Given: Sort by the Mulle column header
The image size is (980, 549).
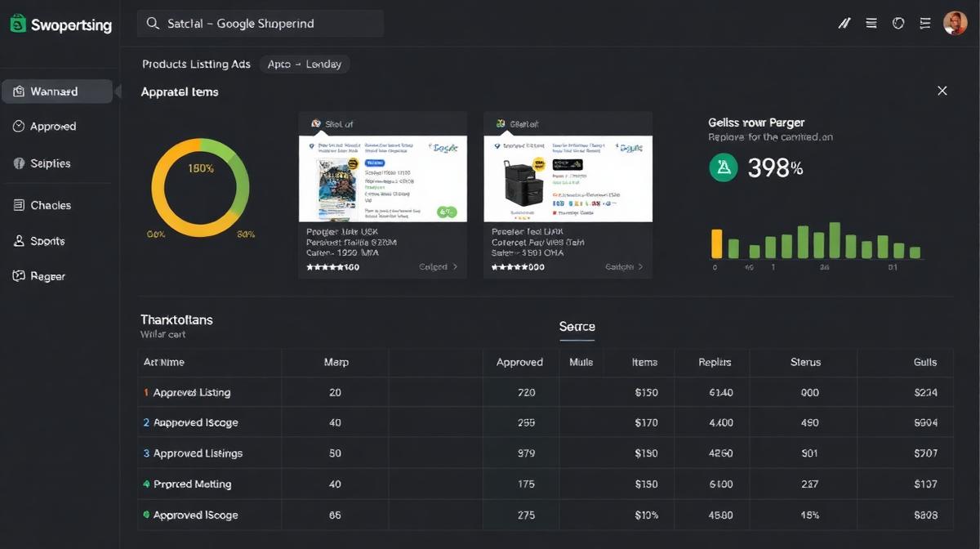Looking at the screenshot, I should pyautogui.click(x=581, y=362).
